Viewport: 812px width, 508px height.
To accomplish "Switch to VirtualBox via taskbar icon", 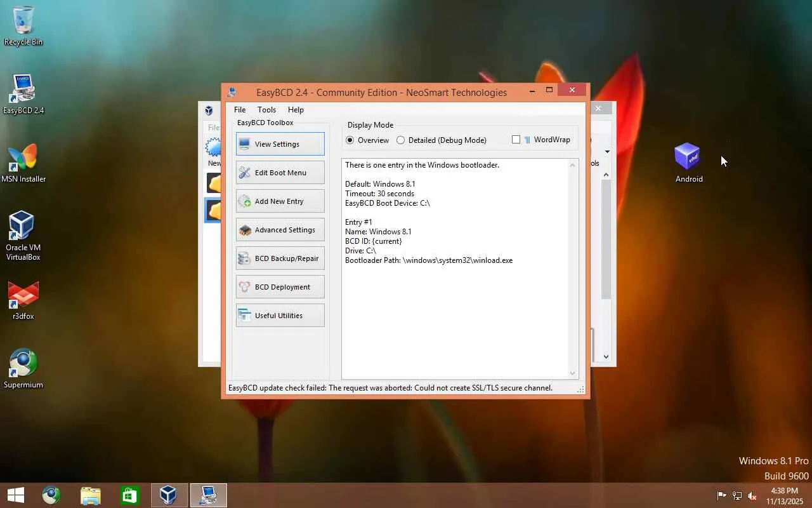I will pos(169,495).
